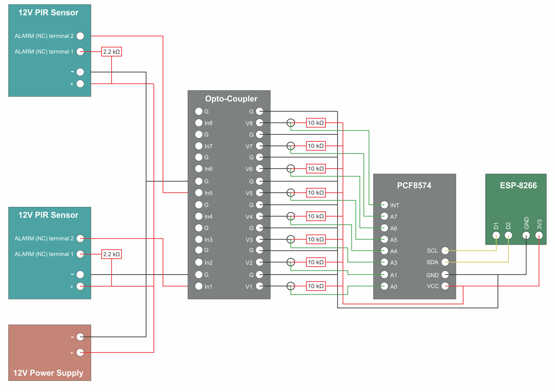Click the 10 kΩ resistor on V7 line
The image size is (555, 392).
pos(316,146)
